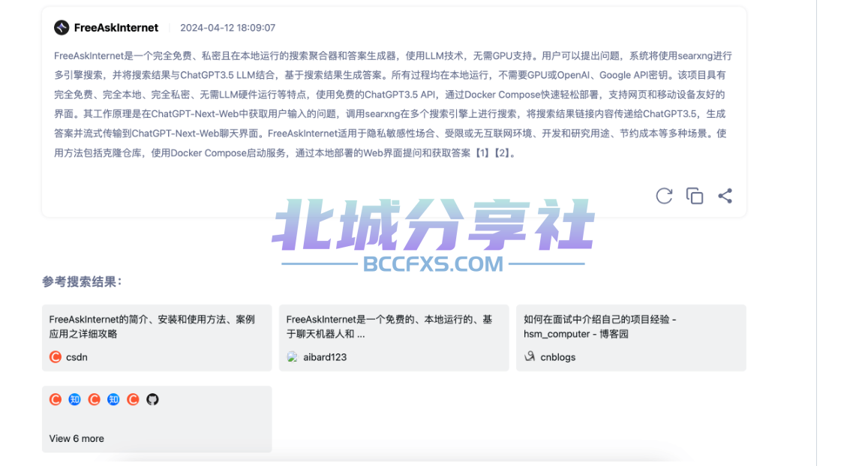Click the csdn source label

click(77, 357)
